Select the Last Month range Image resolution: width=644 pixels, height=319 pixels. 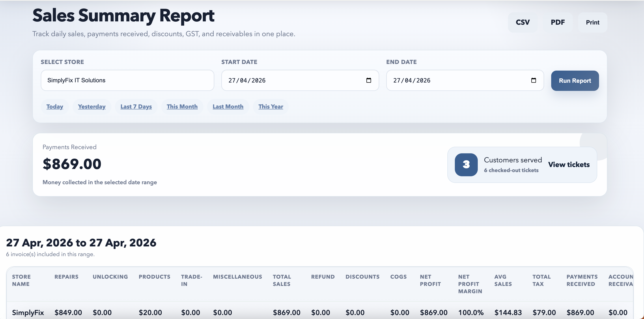228,106
